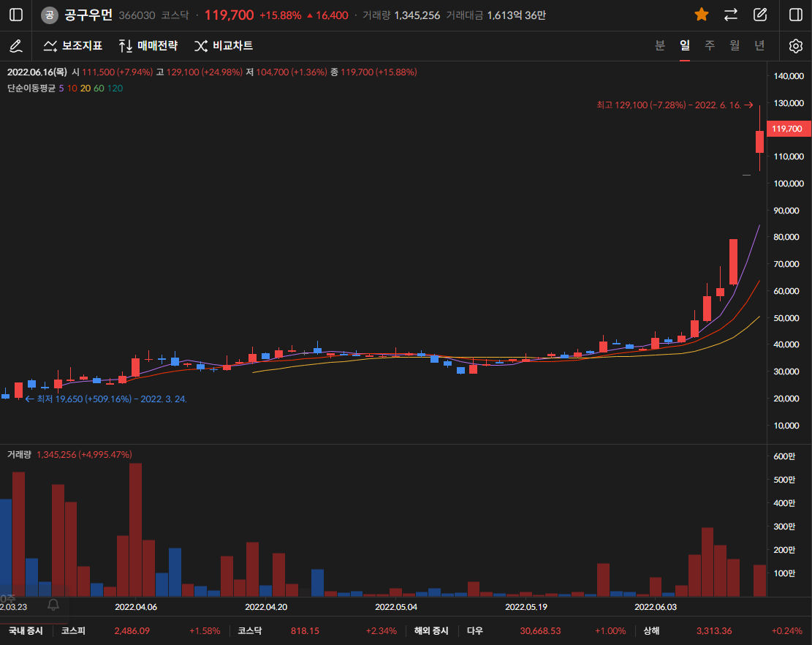Switch to 분 minute chart tab
This screenshot has width=812, height=645.
click(x=660, y=45)
